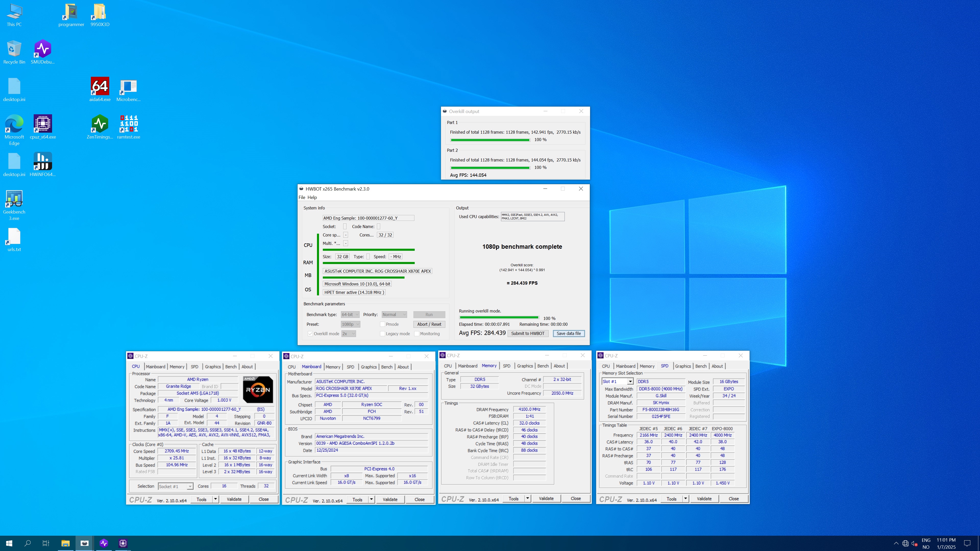This screenshot has width=980, height=551.
Task: Open the Microbench shortcut icon
Action: tap(128, 90)
